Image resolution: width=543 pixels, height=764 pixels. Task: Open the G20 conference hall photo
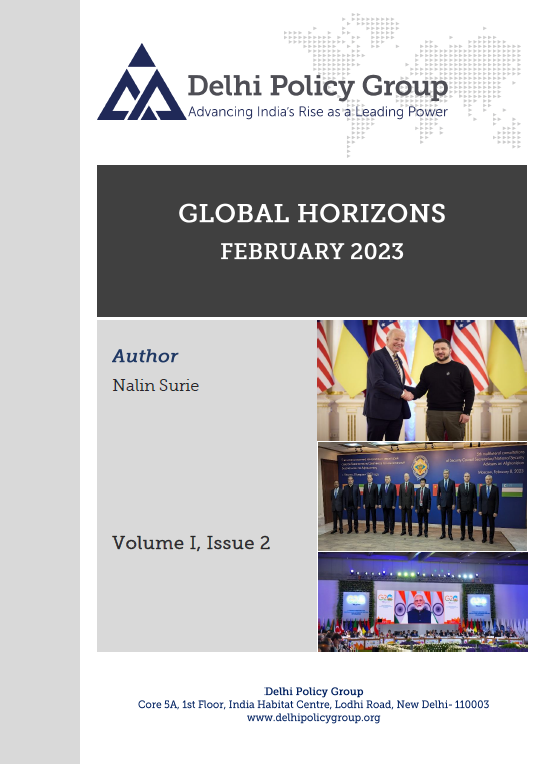pyautogui.click(x=423, y=602)
